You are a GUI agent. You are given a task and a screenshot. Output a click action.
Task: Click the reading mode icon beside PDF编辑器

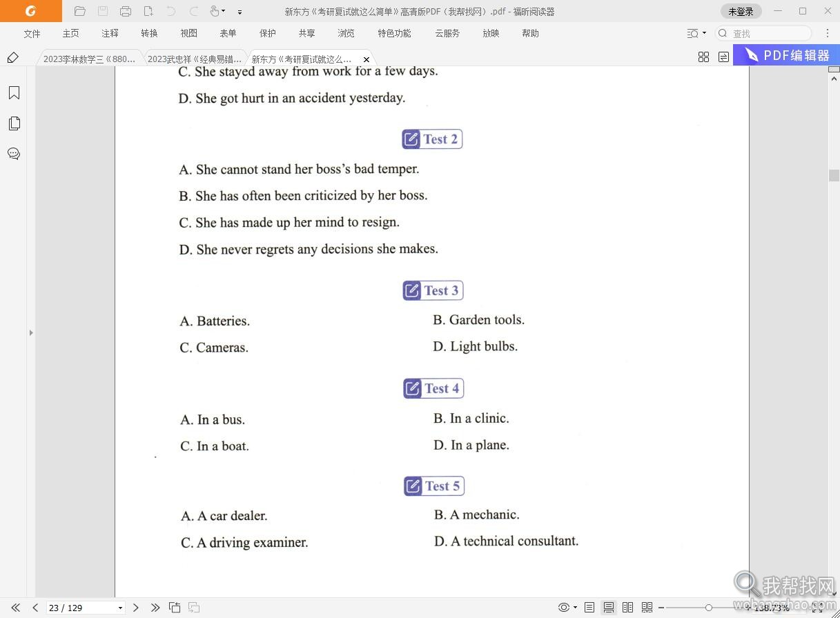(x=723, y=57)
